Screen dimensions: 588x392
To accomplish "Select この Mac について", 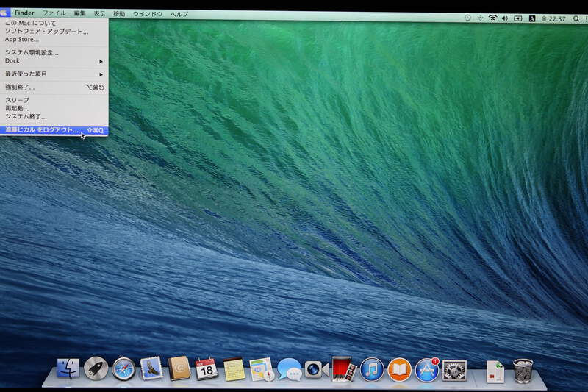I will point(30,23).
